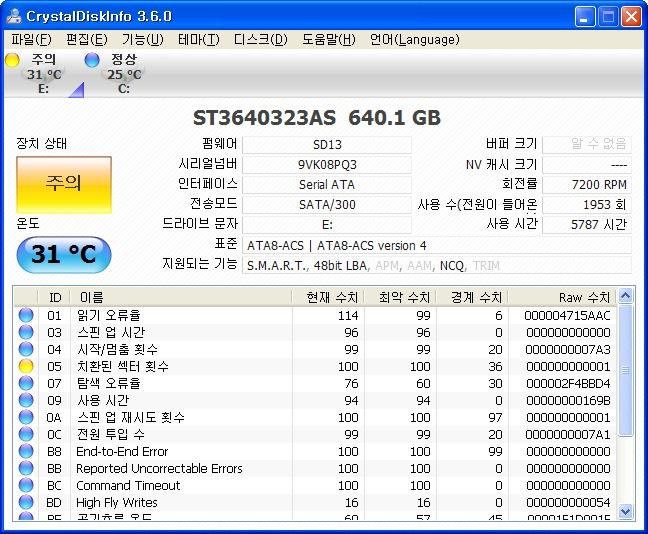Viewport: 648px width, 534px height.
Task: Click the 현재 수치 column header
Action: (x=328, y=298)
